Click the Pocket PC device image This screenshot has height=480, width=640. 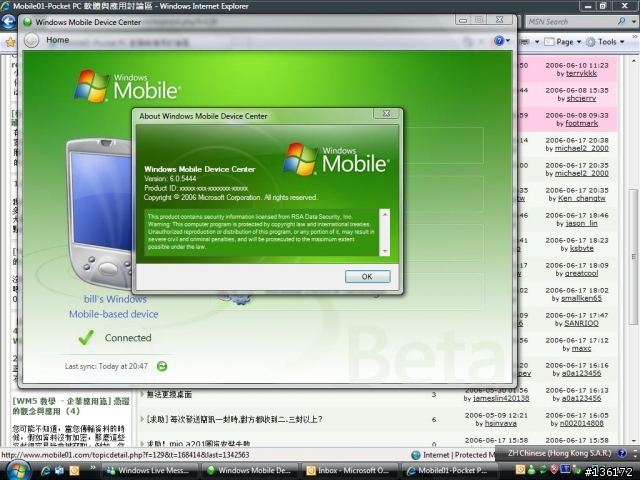click(x=101, y=213)
